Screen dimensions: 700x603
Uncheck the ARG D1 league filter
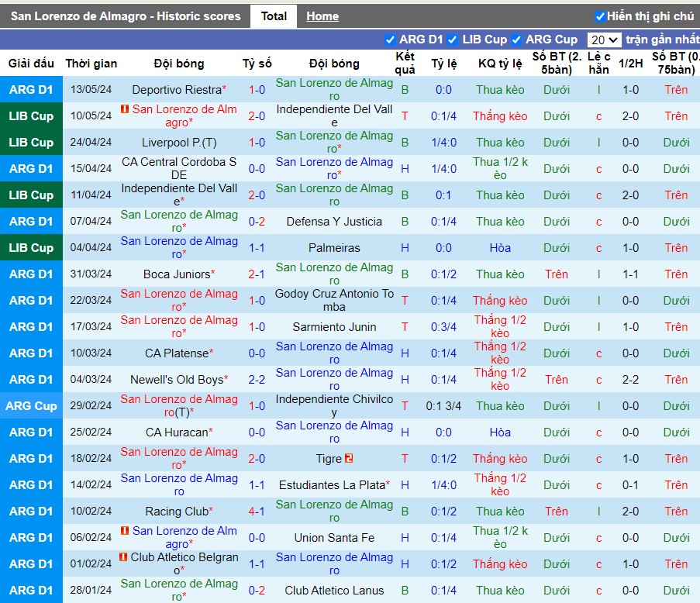click(390, 40)
